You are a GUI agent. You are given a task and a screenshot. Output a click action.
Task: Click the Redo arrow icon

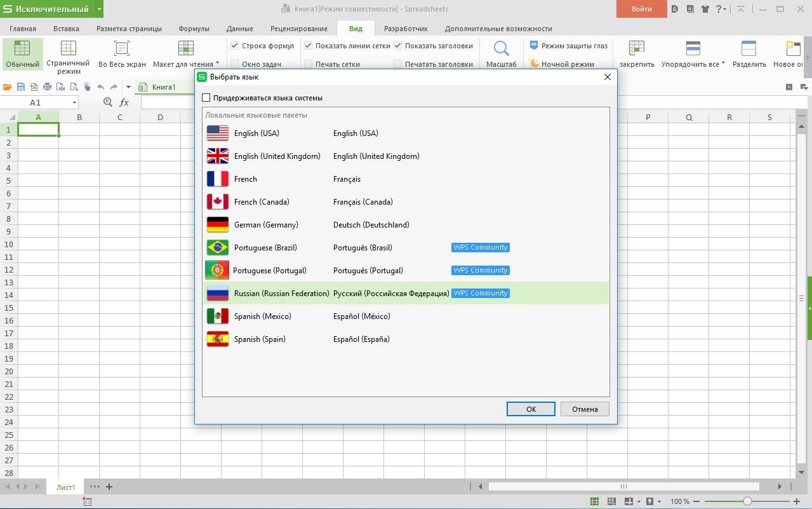114,87
